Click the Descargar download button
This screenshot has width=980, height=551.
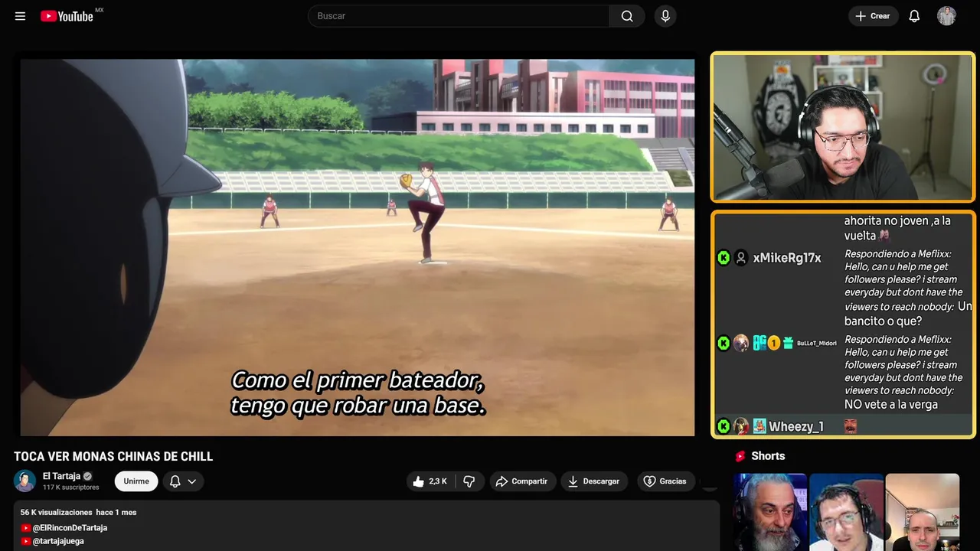[594, 481]
